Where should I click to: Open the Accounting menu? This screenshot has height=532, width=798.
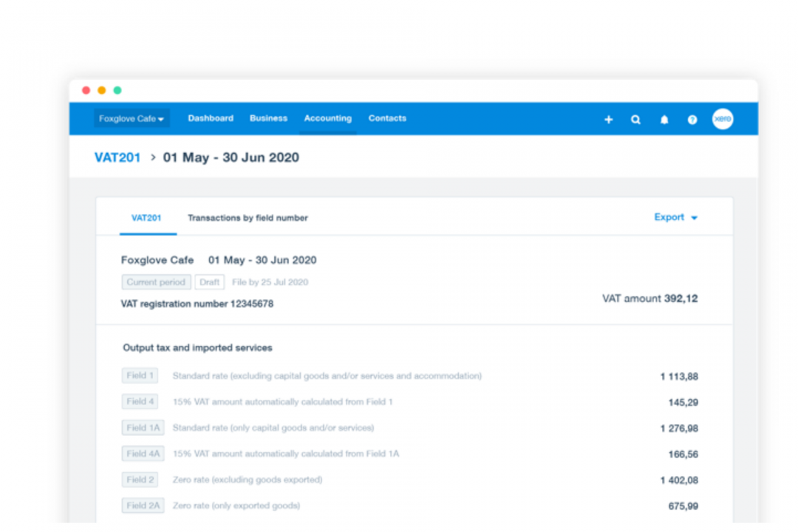pyautogui.click(x=327, y=118)
